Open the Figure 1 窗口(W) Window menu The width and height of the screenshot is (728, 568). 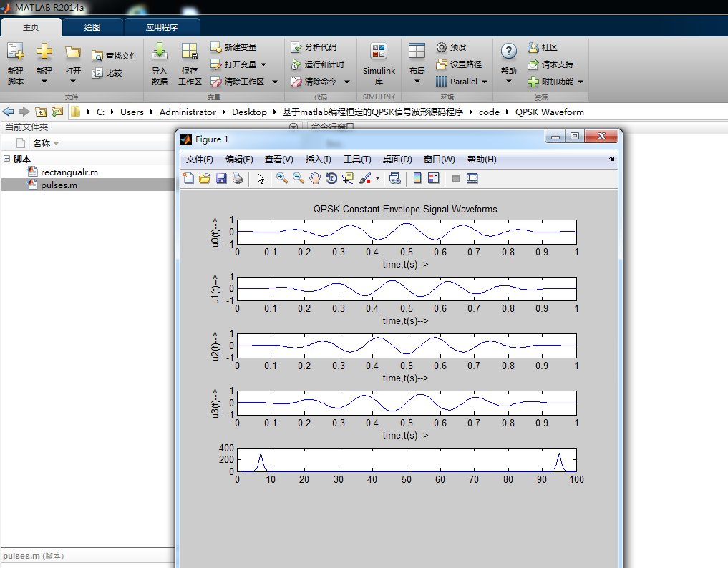[x=440, y=160]
